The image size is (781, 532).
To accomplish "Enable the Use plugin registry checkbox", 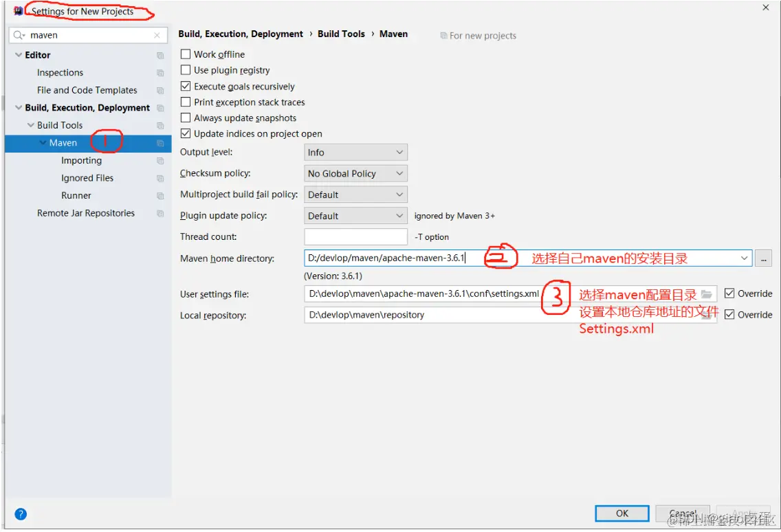I will (186, 69).
